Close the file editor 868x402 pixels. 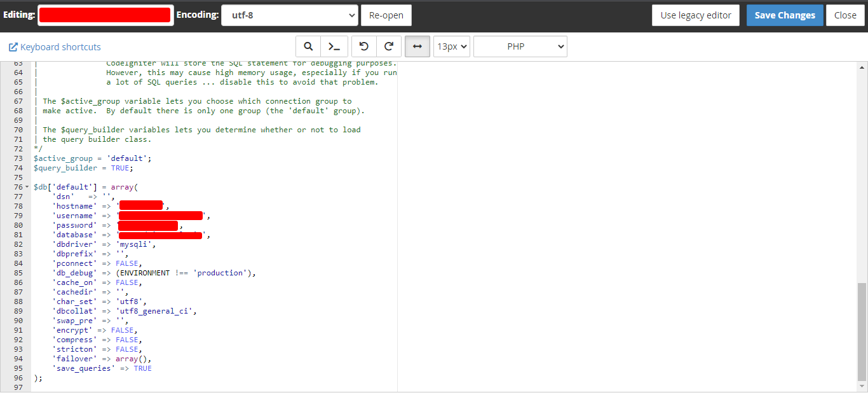(844, 15)
